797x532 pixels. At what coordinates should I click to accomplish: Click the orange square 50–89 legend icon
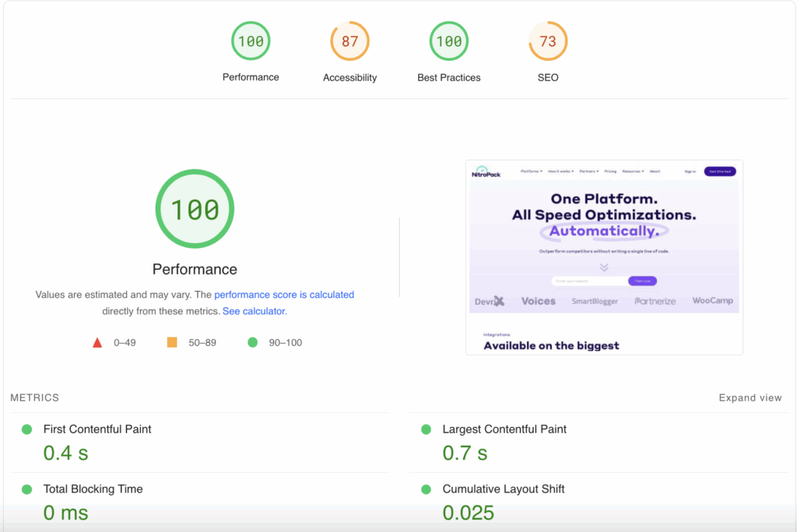(x=172, y=342)
